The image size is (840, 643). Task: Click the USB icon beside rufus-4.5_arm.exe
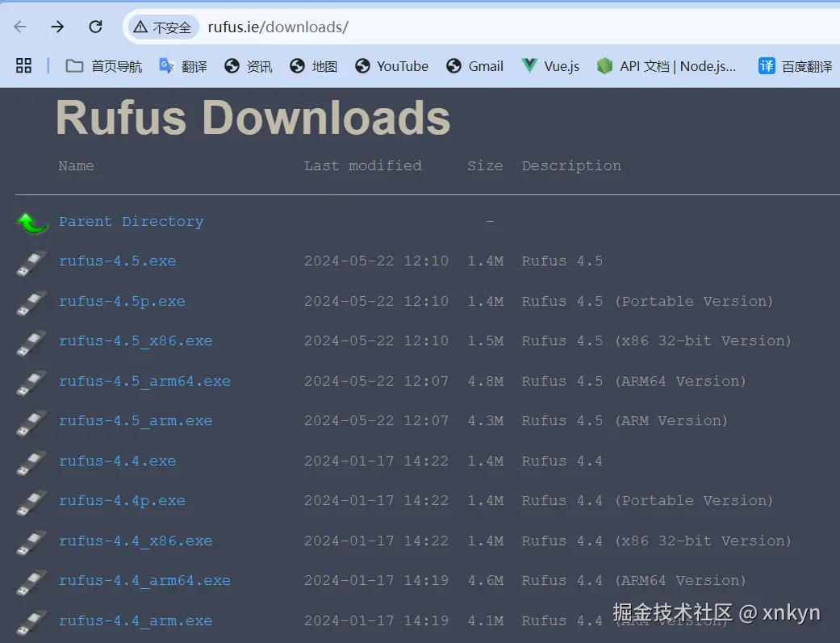pos(31,423)
